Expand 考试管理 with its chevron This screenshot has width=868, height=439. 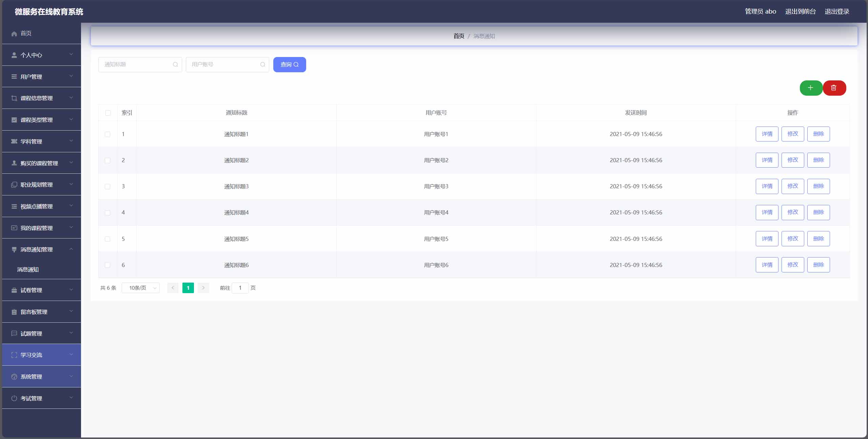point(71,398)
